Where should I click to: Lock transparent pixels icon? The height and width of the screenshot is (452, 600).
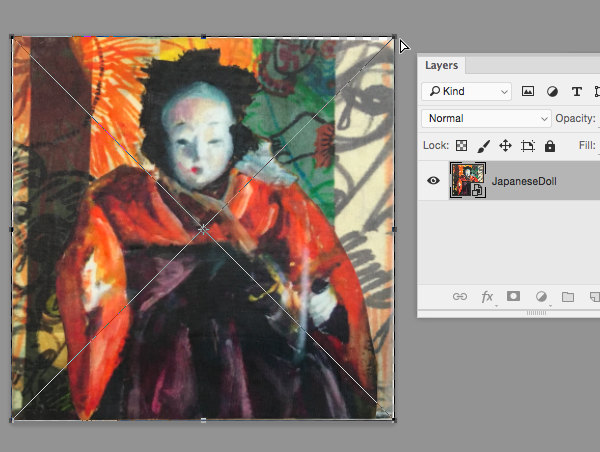click(461, 145)
